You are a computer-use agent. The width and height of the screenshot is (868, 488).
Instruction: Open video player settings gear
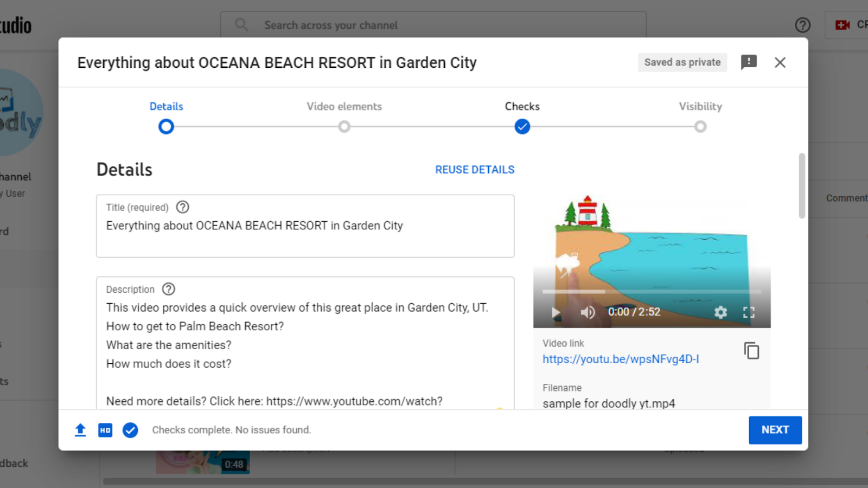point(720,312)
